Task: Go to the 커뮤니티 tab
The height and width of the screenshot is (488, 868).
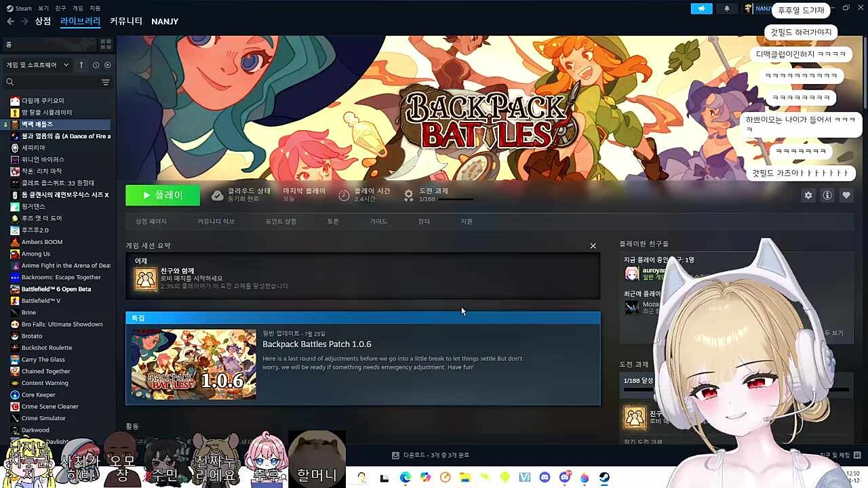Action: coord(126,22)
